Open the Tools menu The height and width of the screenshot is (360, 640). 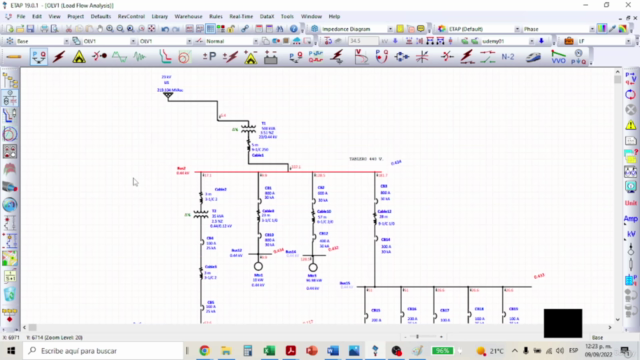pyautogui.click(x=287, y=16)
